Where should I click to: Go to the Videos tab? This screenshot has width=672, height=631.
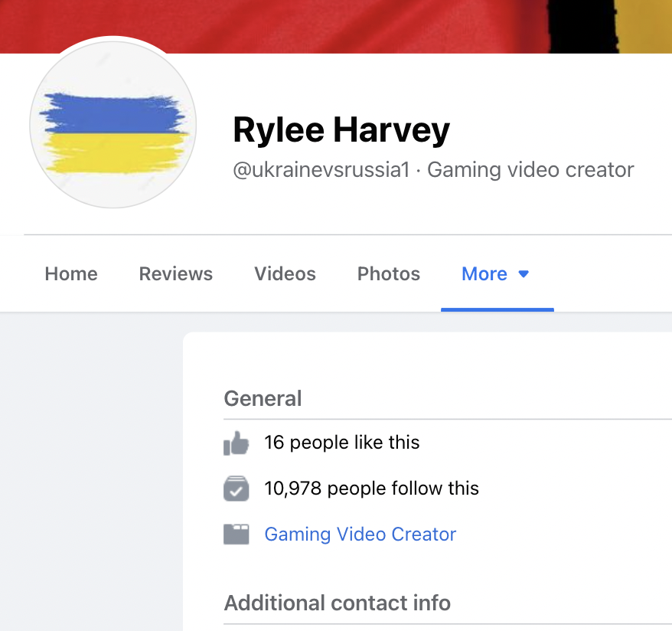(x=285, y=273)
